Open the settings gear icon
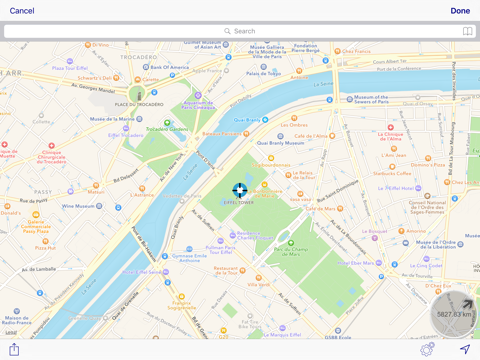Screen dimensions: 480x360 tap(427, 349)
